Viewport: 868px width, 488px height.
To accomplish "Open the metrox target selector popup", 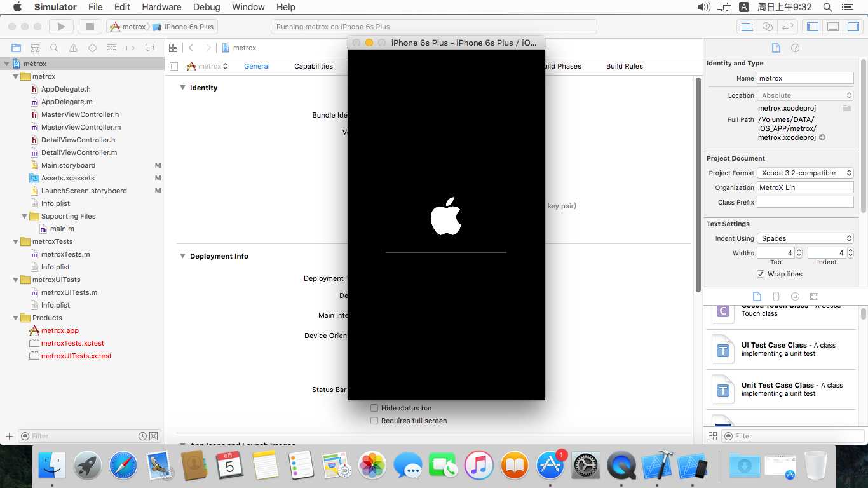I will 207,66.
